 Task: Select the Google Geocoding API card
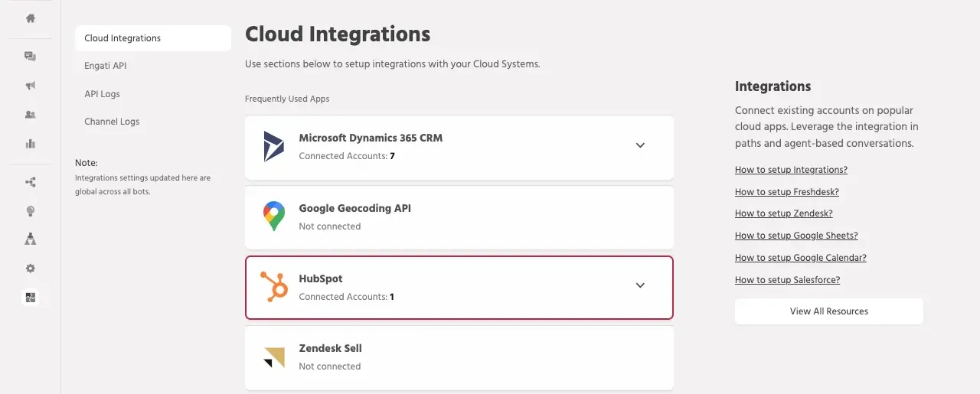click(x=459, y=217)
